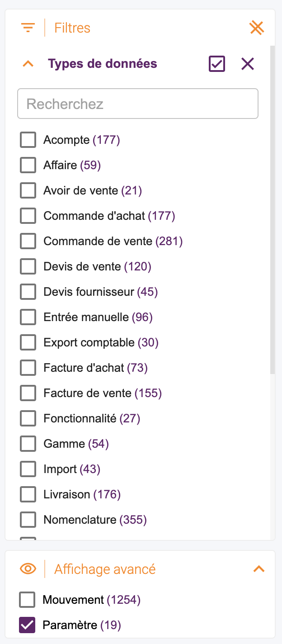The image size is (282, 644).
Task: Click the Filtres funnel icon
Action: [x=28, y=28]
